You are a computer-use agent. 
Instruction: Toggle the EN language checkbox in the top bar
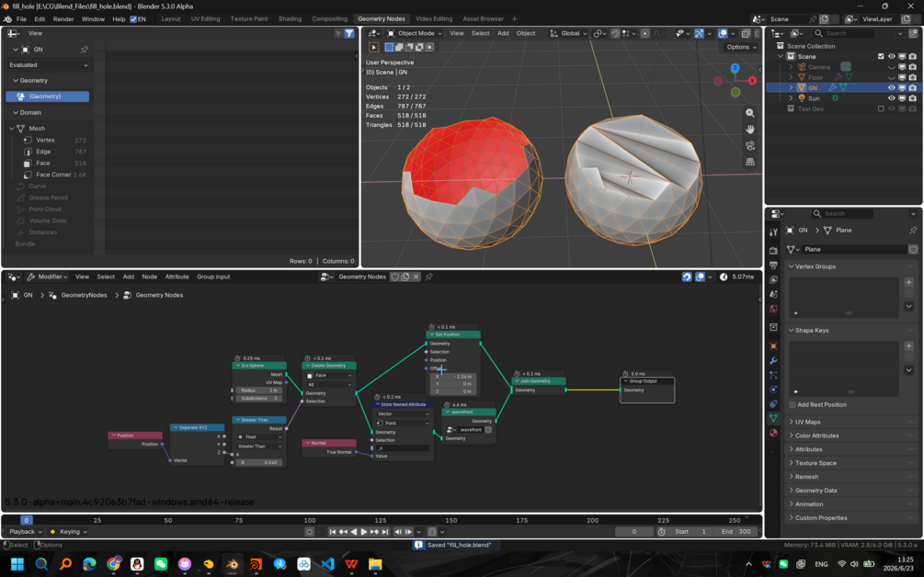pos(133,19)
